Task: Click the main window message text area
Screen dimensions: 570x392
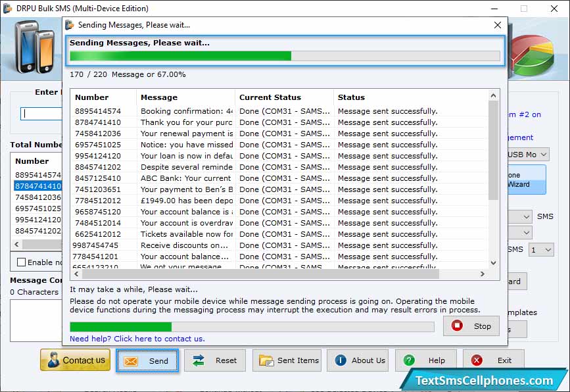Action: [36, 320]
